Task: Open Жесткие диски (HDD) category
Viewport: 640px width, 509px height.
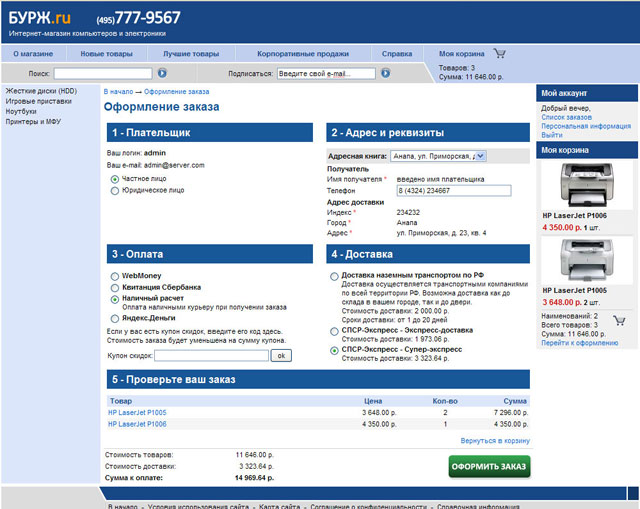Action: point(41,91)
